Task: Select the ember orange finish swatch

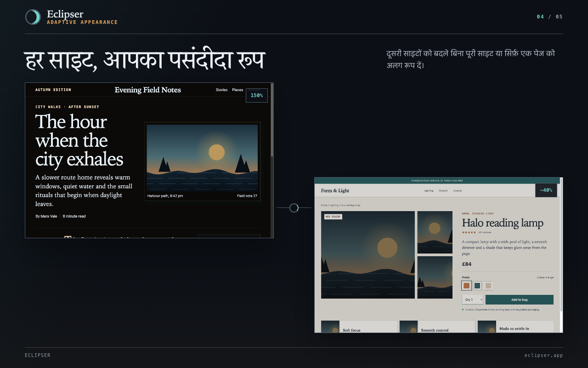Action: pos(466,286)
